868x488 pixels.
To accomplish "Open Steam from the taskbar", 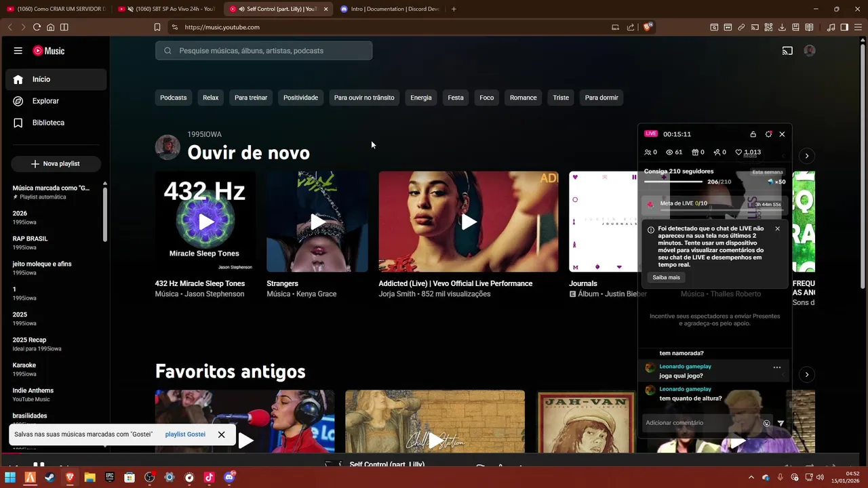I will 50,477.
